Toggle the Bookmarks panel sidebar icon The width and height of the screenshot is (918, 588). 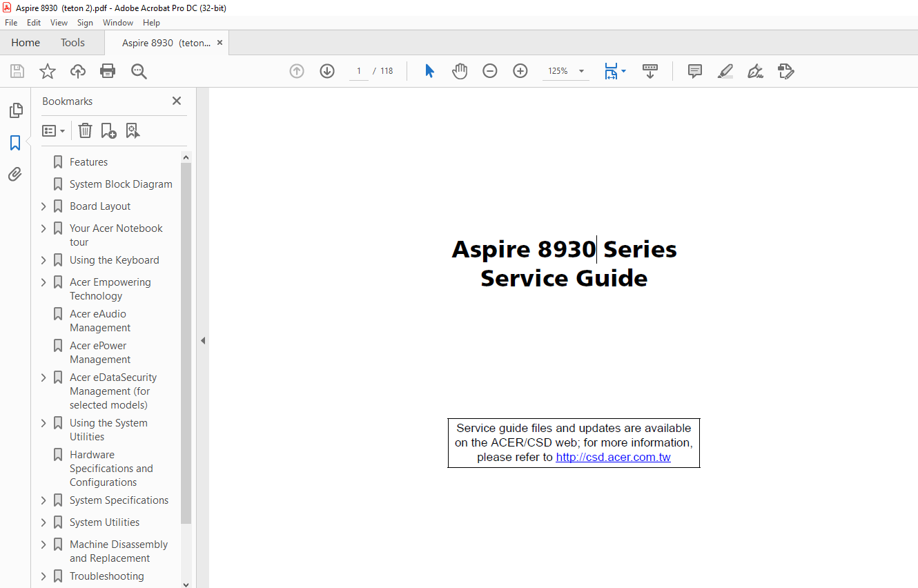click(x=15, y=143)
